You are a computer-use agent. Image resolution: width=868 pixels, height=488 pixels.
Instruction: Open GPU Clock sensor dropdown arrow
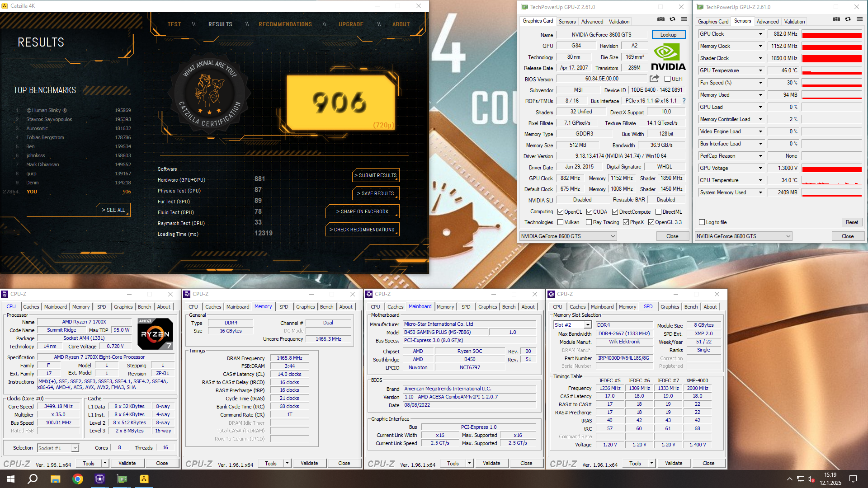point(760,34)
